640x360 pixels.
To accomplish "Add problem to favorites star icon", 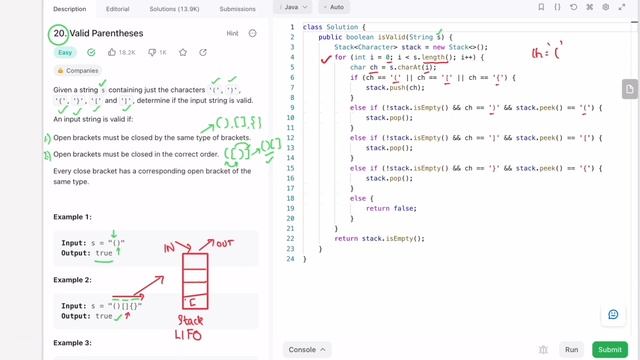I will click(x=183, y=52).
